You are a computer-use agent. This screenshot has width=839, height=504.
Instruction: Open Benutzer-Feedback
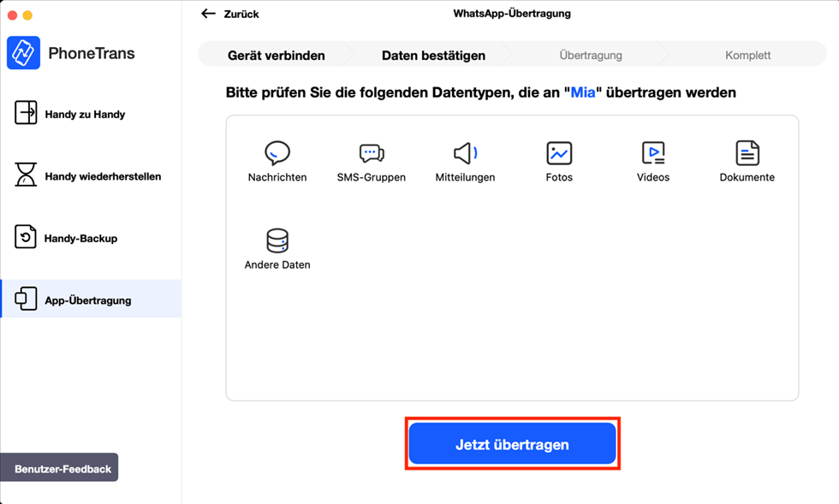tap(59, 467)
